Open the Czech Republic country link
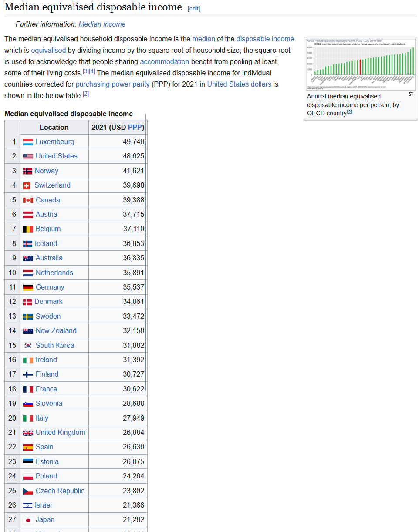 pos(60,491)
